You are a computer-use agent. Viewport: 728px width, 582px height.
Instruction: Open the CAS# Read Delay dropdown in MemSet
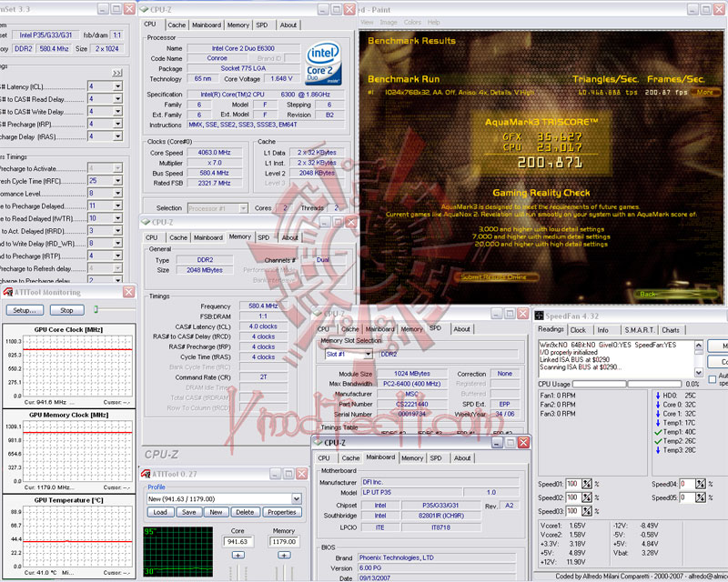[117, 99]
